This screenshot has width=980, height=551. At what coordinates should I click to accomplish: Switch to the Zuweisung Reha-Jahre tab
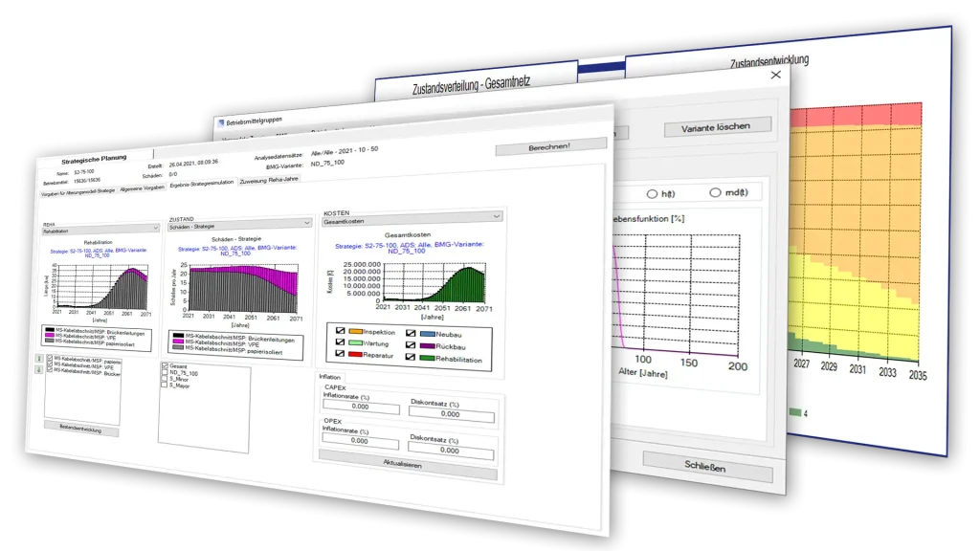[x=269, y=181]
